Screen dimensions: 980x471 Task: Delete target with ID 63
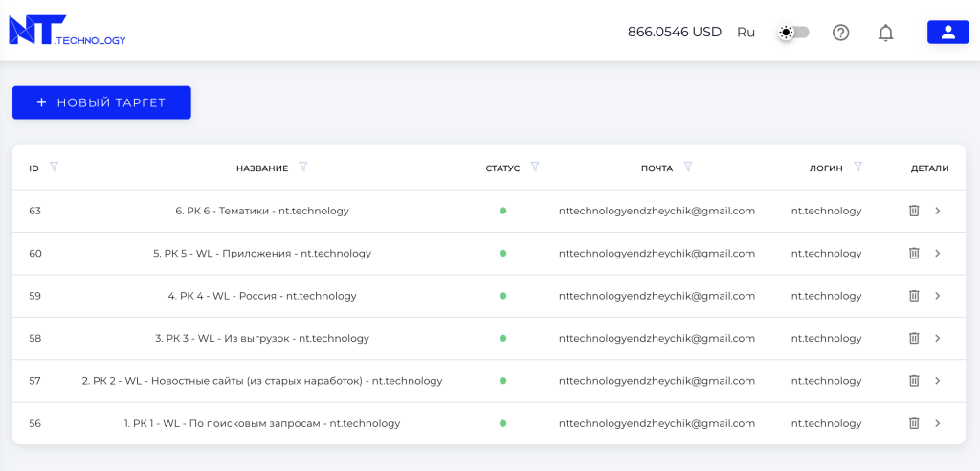pos(914,211)
